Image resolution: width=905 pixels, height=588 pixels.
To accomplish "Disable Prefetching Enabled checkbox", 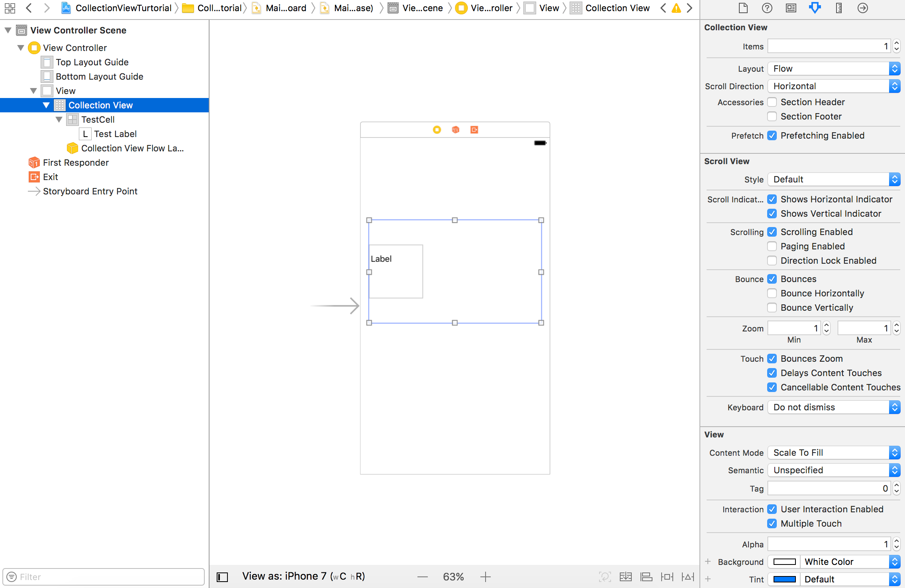I will tap(772, 136).
